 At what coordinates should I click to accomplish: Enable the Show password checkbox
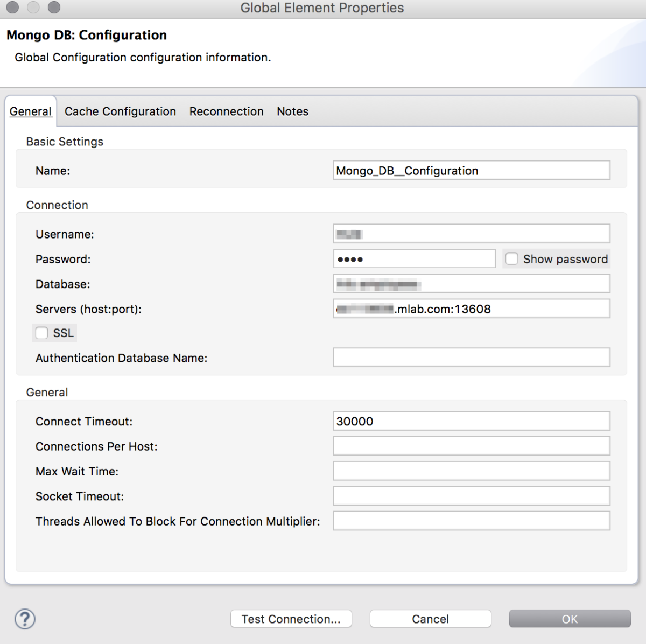point(512,259)
